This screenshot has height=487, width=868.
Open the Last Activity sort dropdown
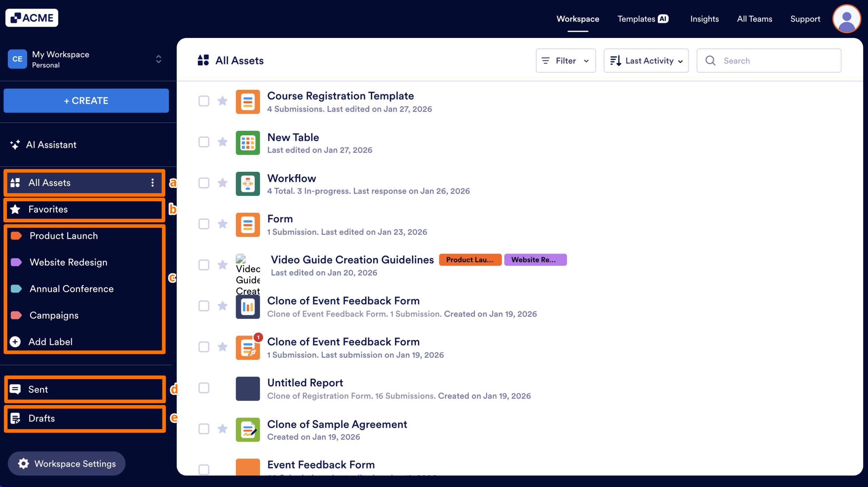(x=646, y=61)
